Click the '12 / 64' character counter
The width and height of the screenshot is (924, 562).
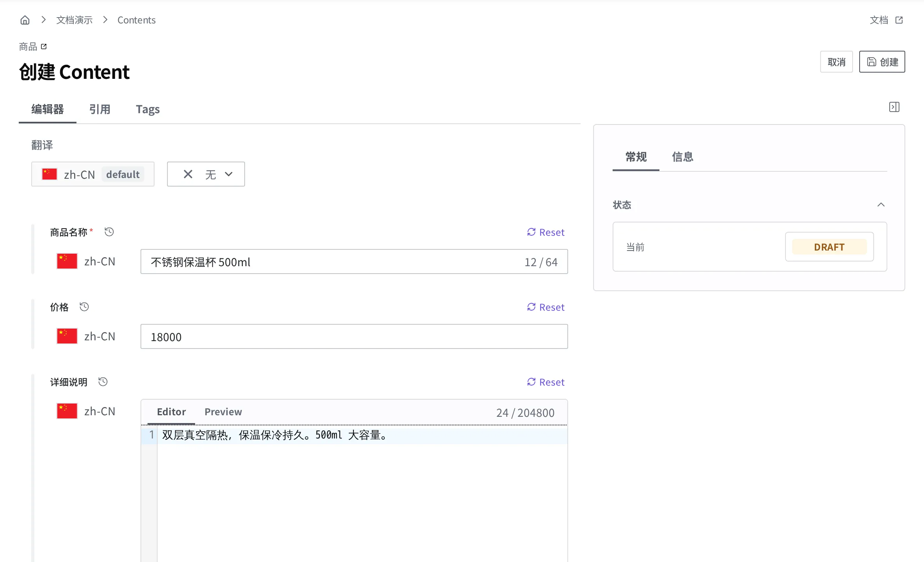541,262
